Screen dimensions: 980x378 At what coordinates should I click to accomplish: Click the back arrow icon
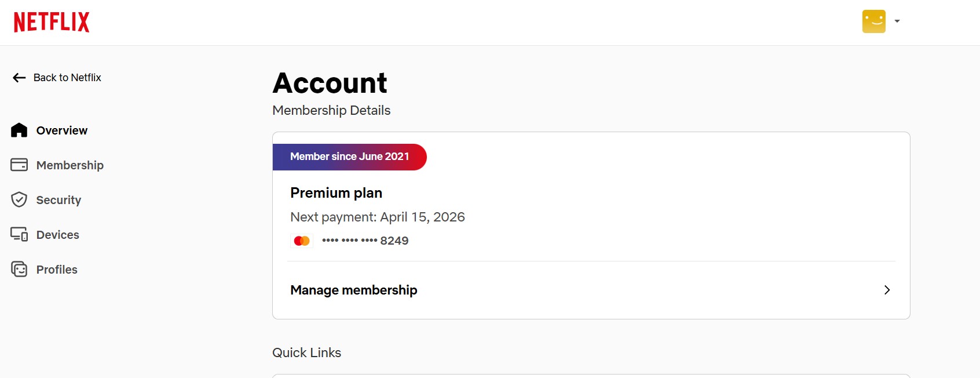coord(19,78)
